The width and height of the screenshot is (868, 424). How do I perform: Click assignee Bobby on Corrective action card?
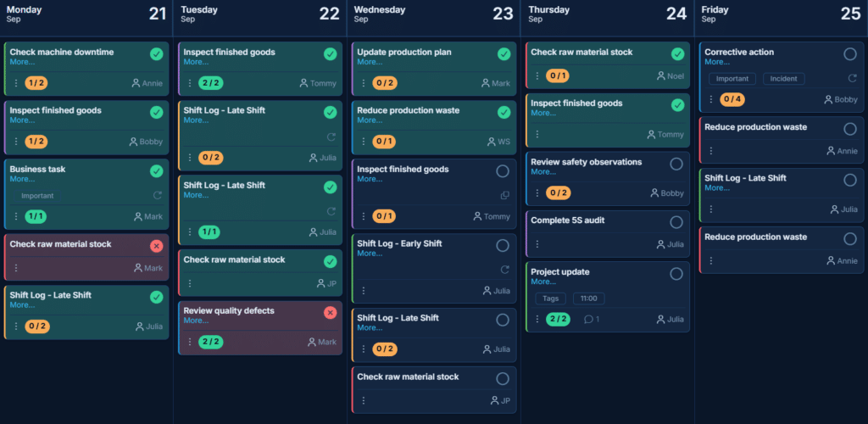pyautogui.click(x=841, y=99)
